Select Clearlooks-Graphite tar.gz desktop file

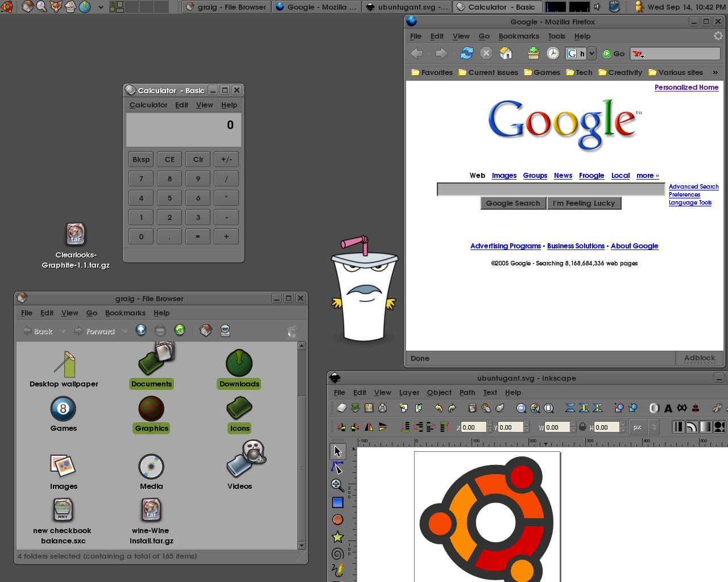pyautogui.click(x=76, y=246)
